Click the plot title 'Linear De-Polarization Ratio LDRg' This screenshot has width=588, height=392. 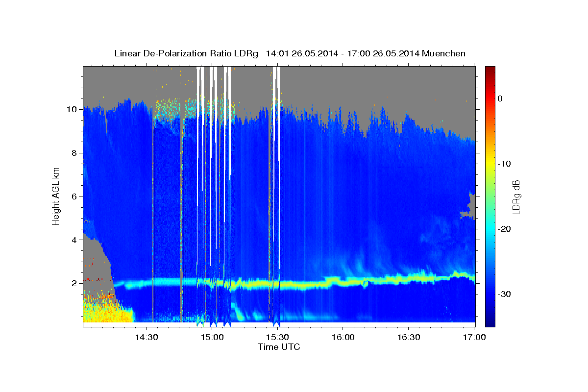(186, 53)
